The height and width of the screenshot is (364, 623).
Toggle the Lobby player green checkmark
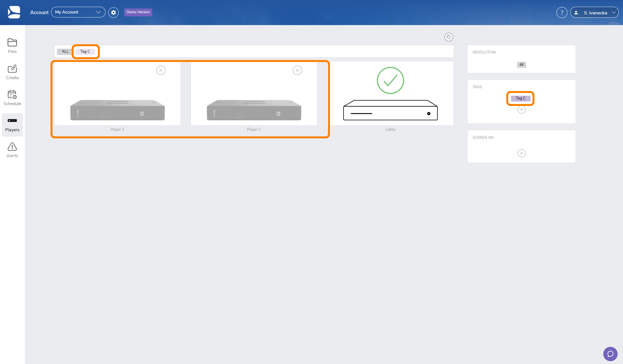point(390,80)
